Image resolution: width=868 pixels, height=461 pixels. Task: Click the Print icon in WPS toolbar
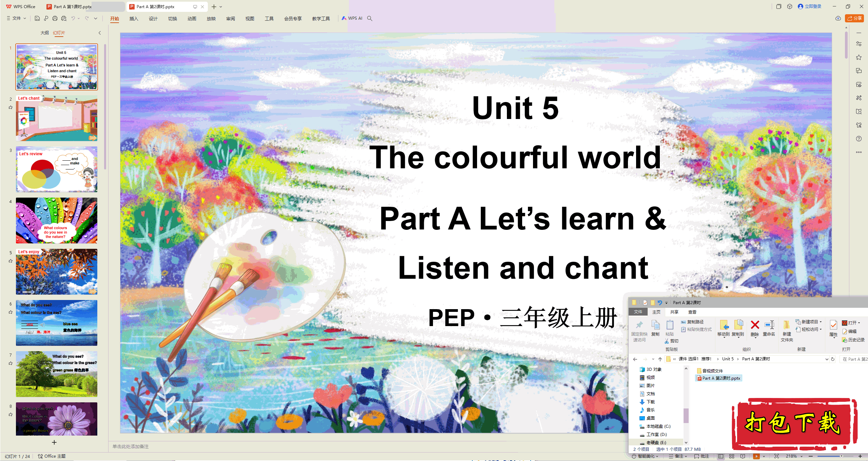[55, 18]
